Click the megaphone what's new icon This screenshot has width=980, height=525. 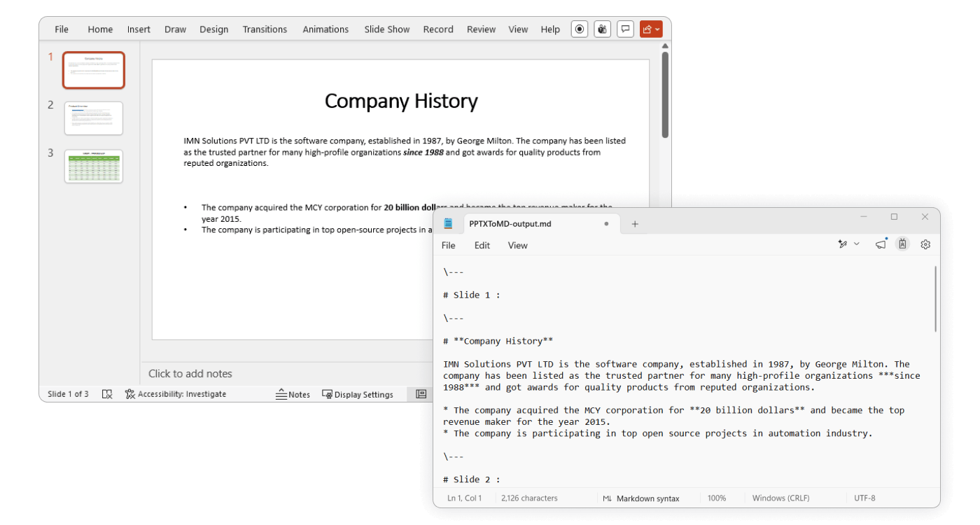click(x=881, y=244)
